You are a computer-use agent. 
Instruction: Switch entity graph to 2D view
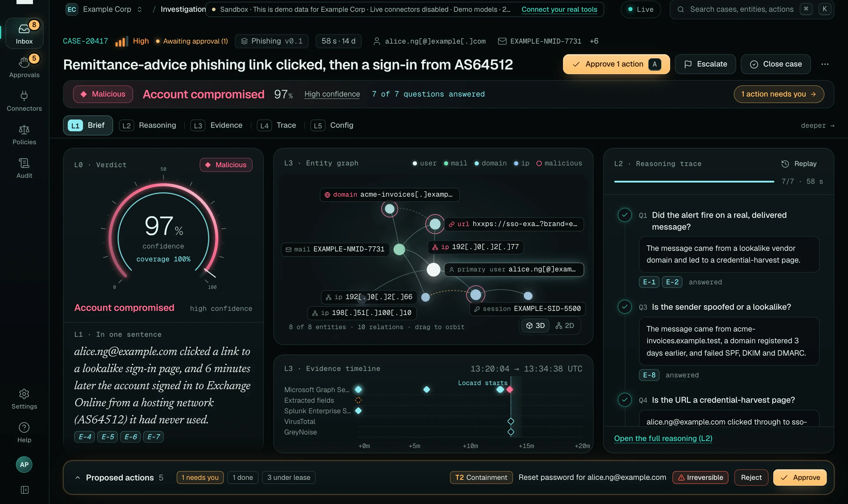click(564, 325)
